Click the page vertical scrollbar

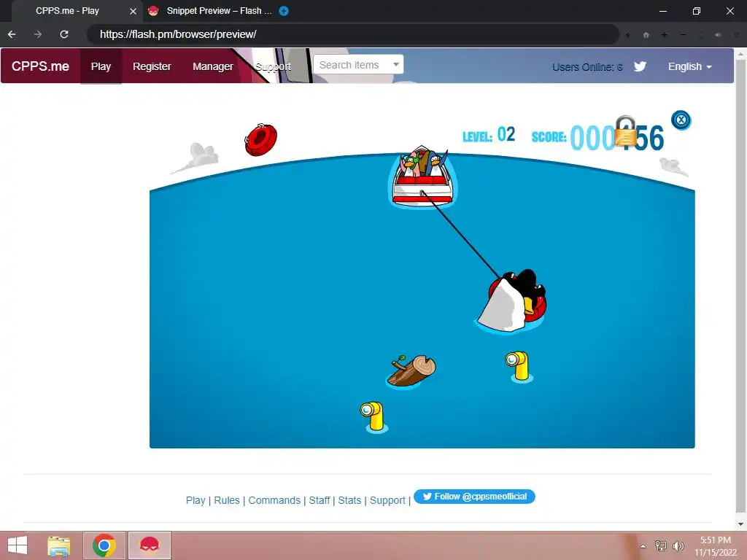[x=740, y=286]
